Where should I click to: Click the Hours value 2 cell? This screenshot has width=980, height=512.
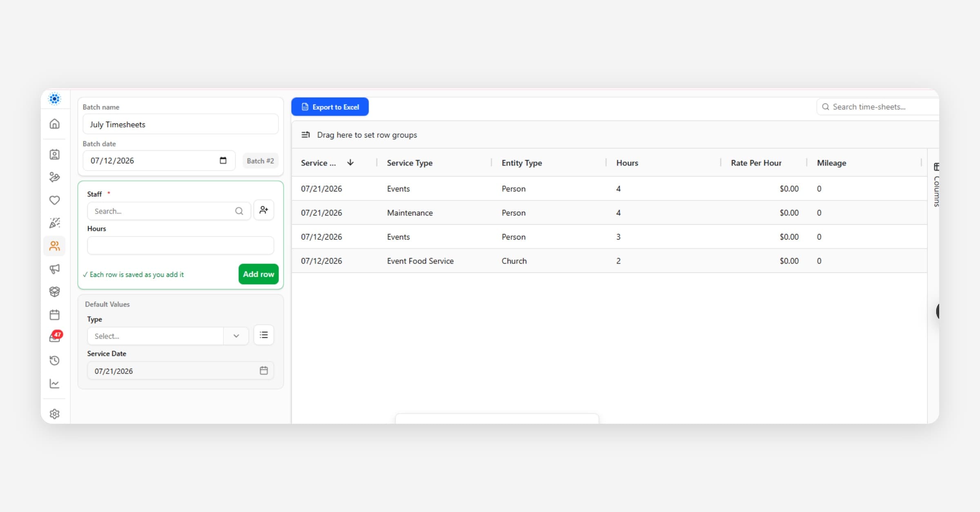618,261
